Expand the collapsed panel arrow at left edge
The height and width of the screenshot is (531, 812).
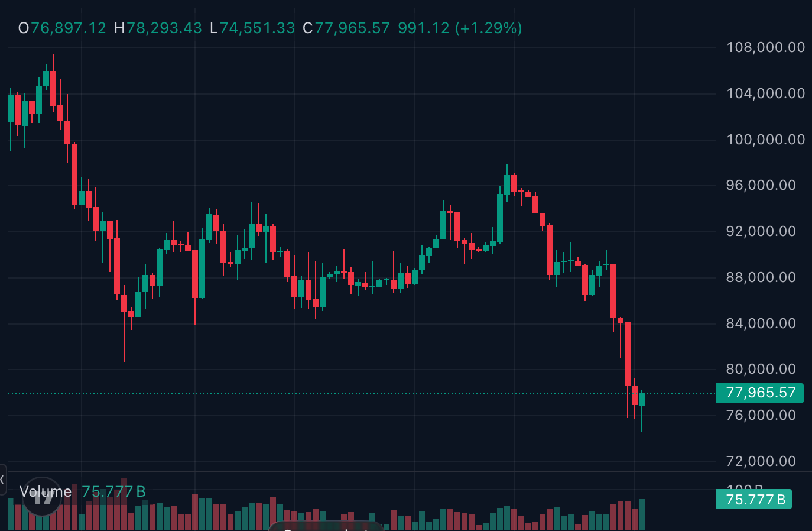click(x=2, y=480)
